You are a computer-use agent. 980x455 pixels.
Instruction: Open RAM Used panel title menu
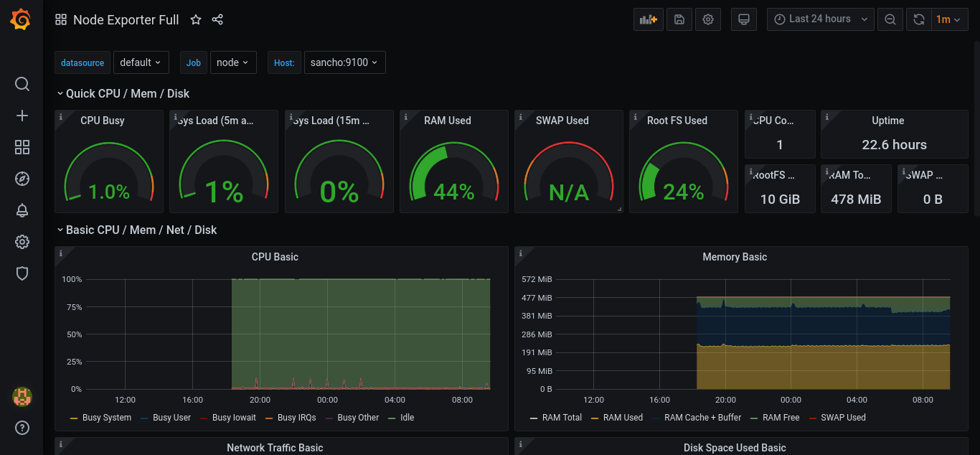(x=448, y=121)
